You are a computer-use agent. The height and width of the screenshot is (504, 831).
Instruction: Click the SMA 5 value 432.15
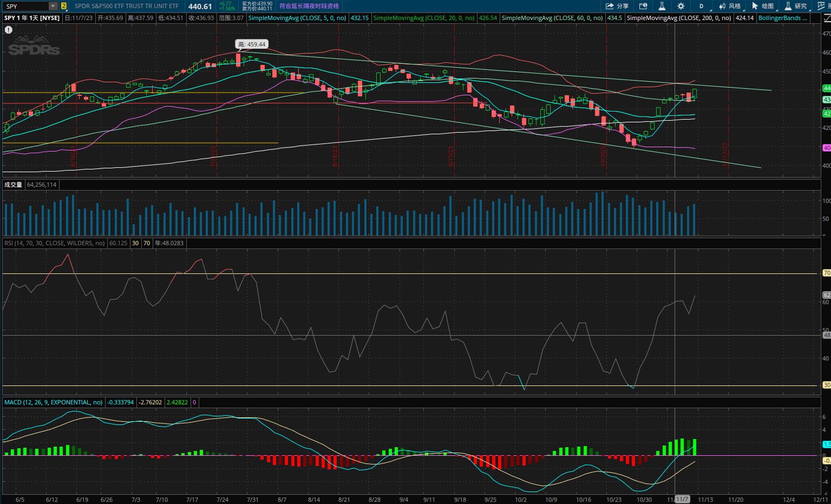[359, 18]
